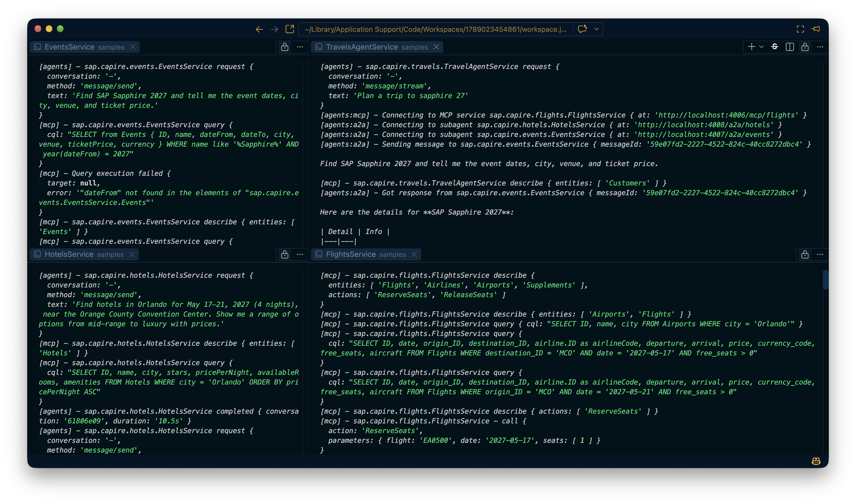
Task: Click the 'message/stream' method value
Action: pos(394,86)
